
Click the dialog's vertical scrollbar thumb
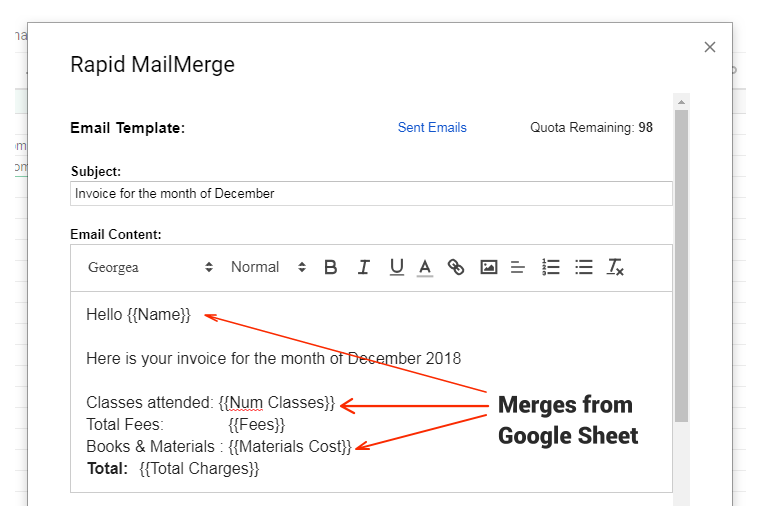681,266
